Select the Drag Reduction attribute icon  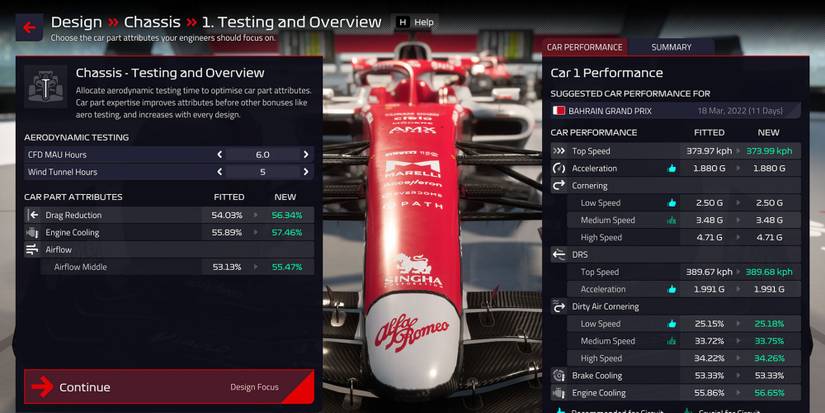(33, 215)
